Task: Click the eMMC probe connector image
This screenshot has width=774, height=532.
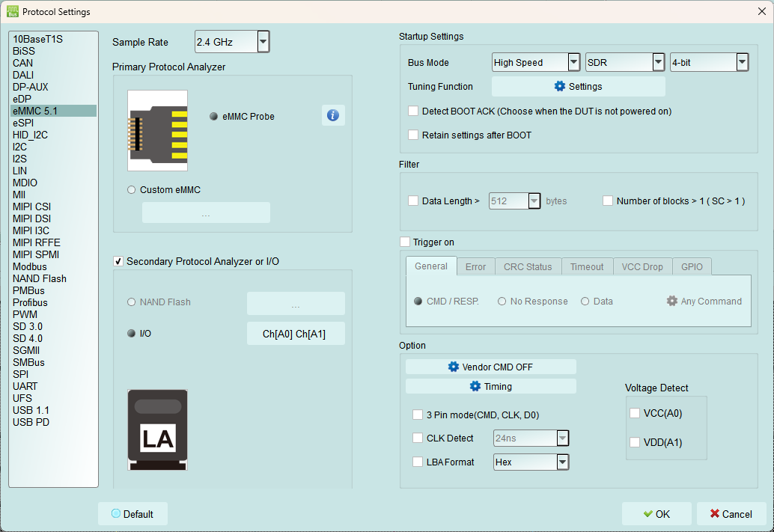Action: 157,130
